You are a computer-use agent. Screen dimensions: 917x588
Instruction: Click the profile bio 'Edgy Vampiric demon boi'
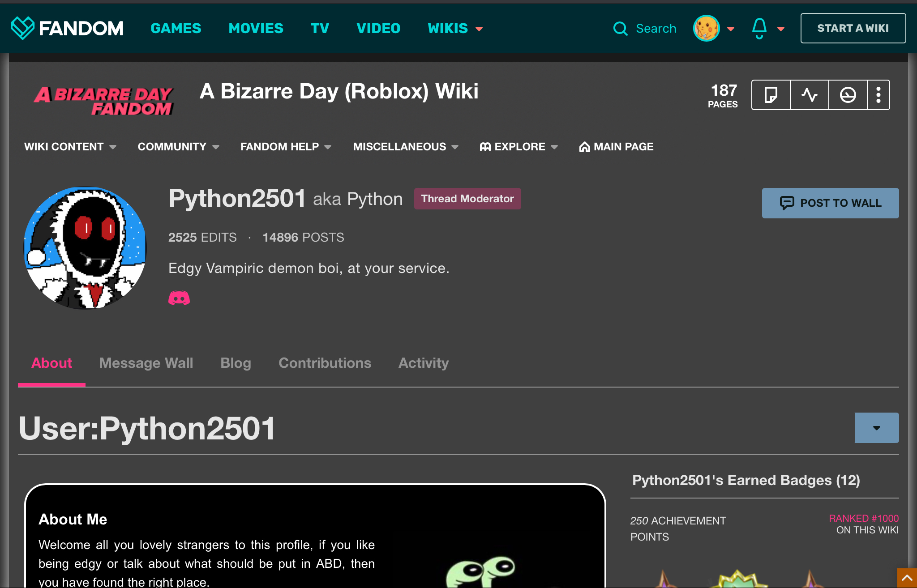tap(309, 268)
